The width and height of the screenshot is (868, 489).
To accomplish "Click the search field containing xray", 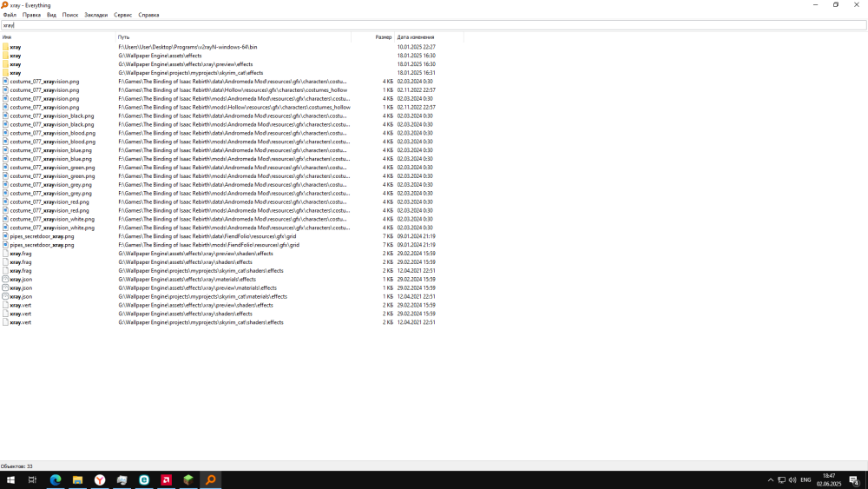I will [x=433, y=25].
